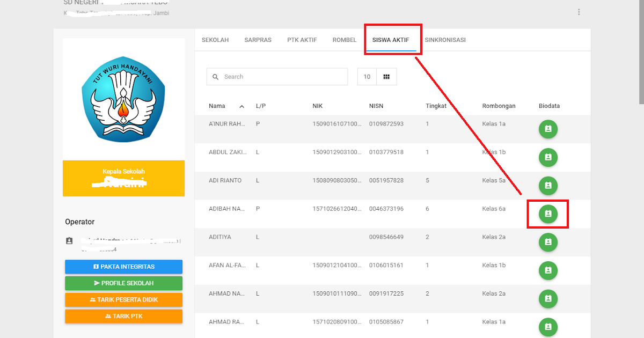644x338 pixels.
Task: Click student name A'INUR RAH
Action: coord(227,124)
